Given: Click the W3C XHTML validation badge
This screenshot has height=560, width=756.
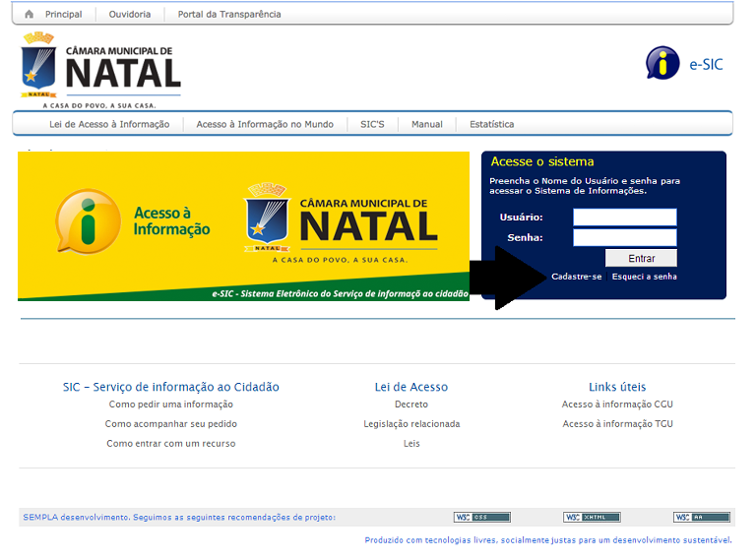Looking at the screenshot, I should tap(592, 517).
